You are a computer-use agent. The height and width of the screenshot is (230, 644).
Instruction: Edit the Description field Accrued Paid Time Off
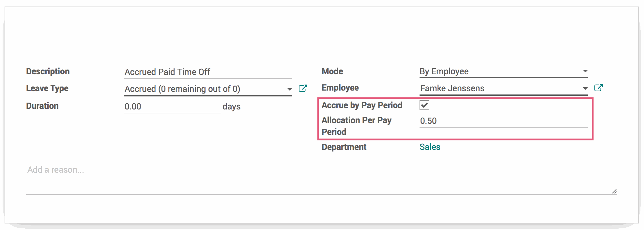208,72
